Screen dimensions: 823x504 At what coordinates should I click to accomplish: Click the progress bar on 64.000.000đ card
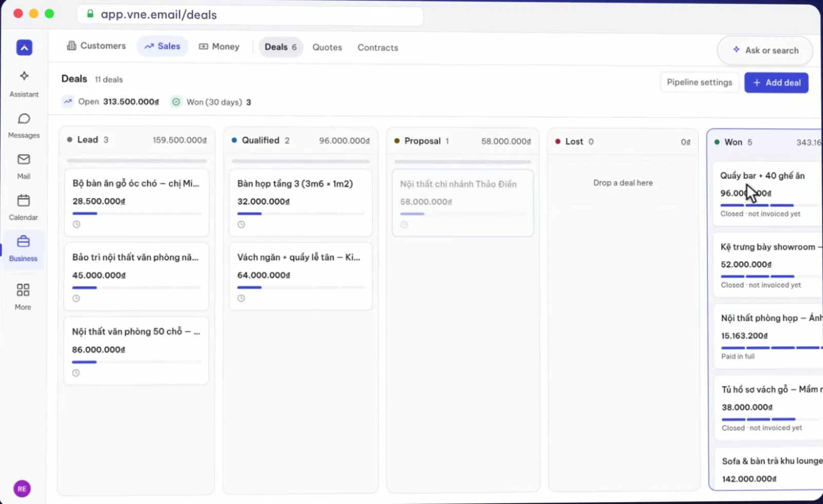coord(301,287)
